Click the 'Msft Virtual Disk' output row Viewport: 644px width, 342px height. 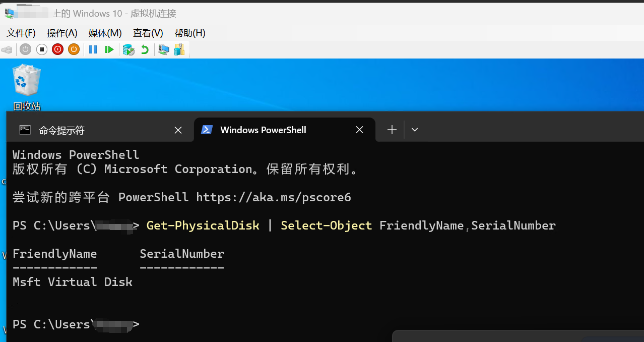pos(73,281)
